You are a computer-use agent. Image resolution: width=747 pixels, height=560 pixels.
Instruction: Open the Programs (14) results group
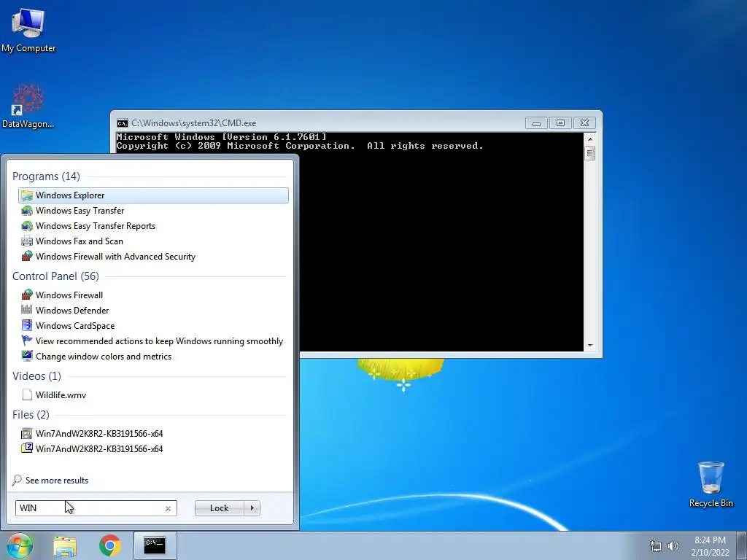point(46,176)
